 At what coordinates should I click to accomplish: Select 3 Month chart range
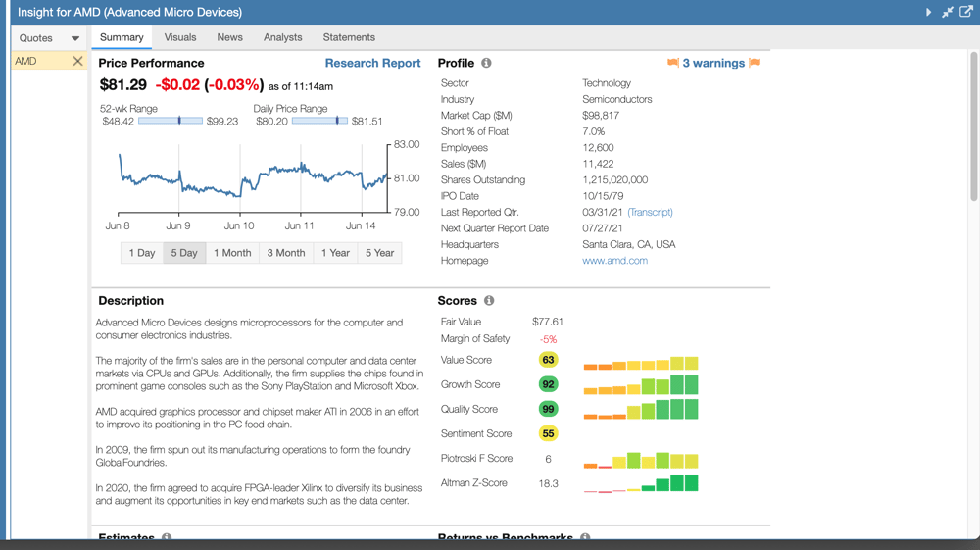(x=286, y=253)
